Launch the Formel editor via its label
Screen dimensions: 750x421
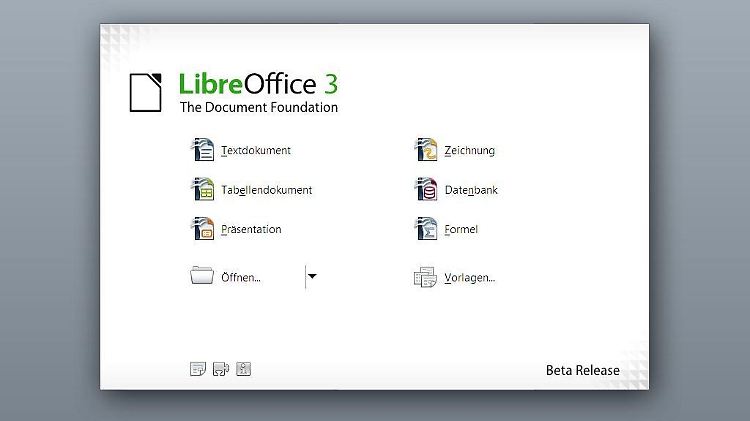click(x=461, y=230)
